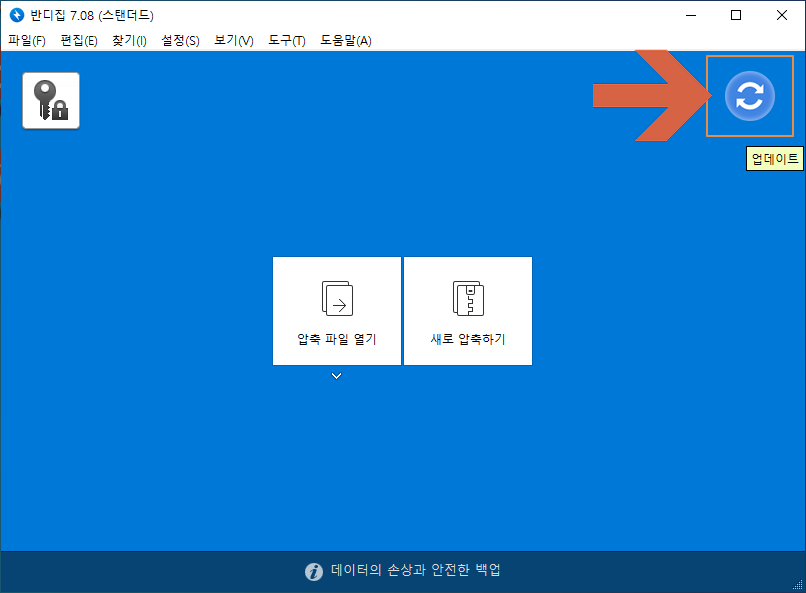Open the 도움말(A) menu

point(345,40)
